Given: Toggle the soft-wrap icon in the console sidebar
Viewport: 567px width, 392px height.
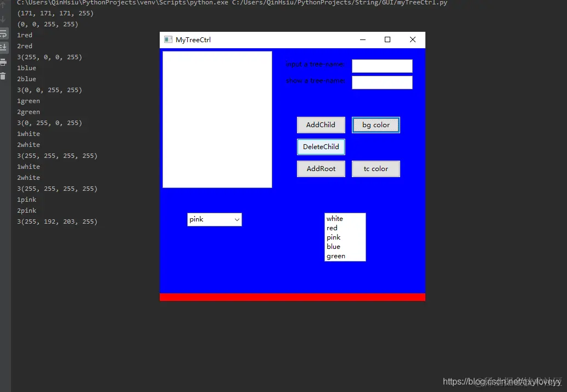Looking at the screenshot, I should click(3, 33).
